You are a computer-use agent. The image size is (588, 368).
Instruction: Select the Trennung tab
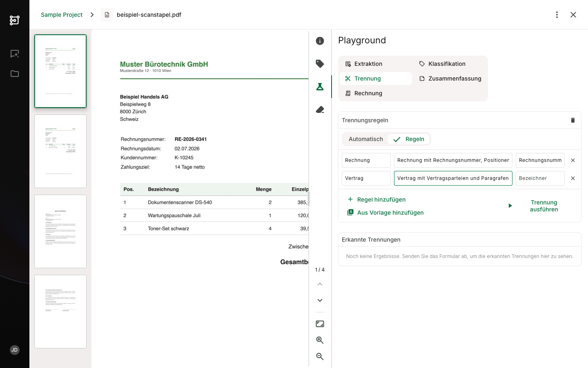click(375, 79)
